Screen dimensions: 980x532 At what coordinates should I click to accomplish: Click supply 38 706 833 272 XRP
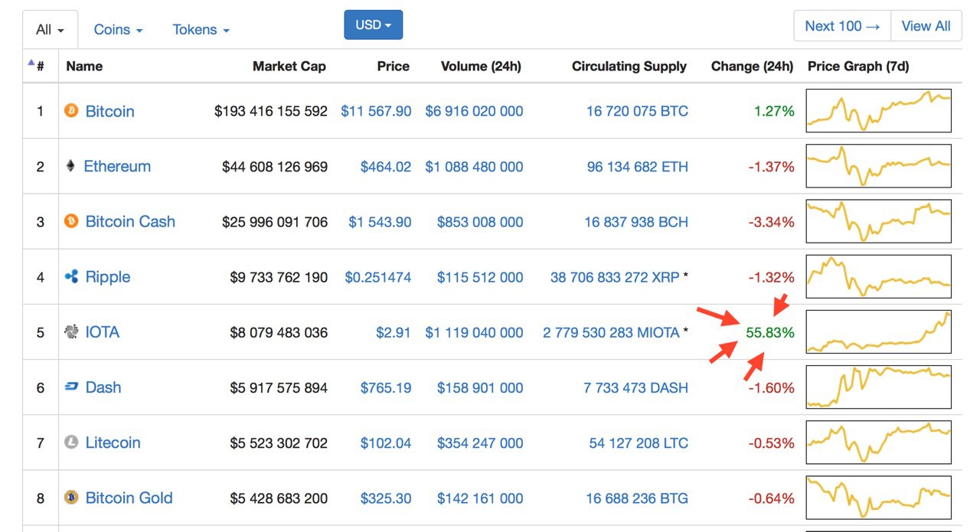click(x=615, y=277)
